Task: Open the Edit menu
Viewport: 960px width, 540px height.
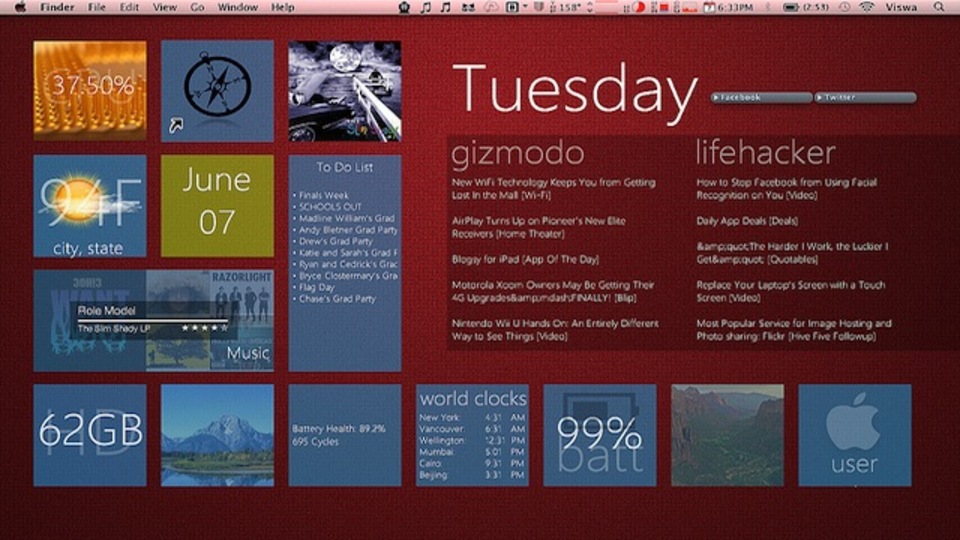Action: point(129,7)
